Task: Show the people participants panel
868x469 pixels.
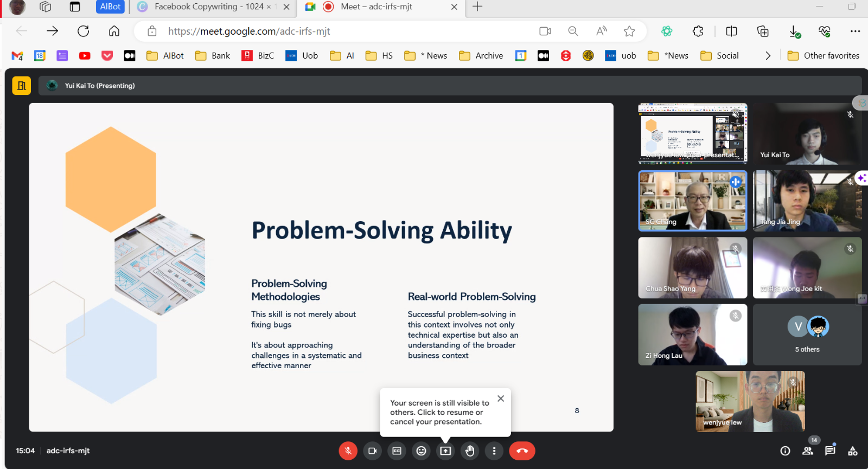Action: (808, 451)
